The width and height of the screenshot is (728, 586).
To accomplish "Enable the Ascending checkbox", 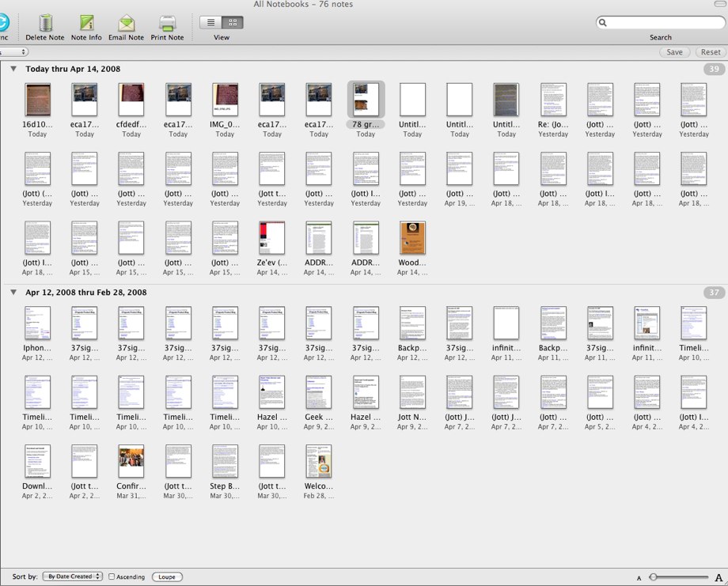I will pos(112,577).
